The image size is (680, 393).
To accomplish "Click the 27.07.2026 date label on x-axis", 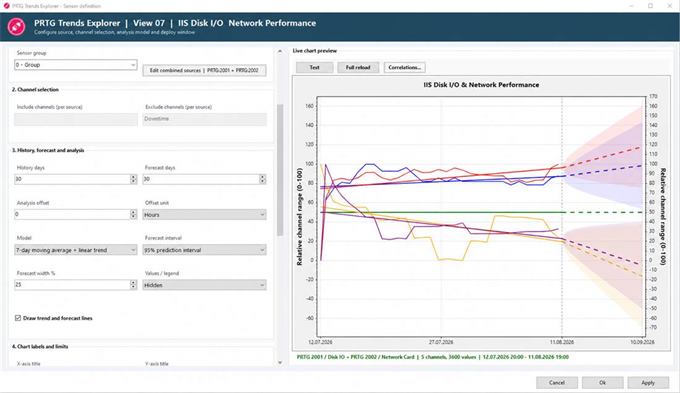I will (x=441, y=342).
